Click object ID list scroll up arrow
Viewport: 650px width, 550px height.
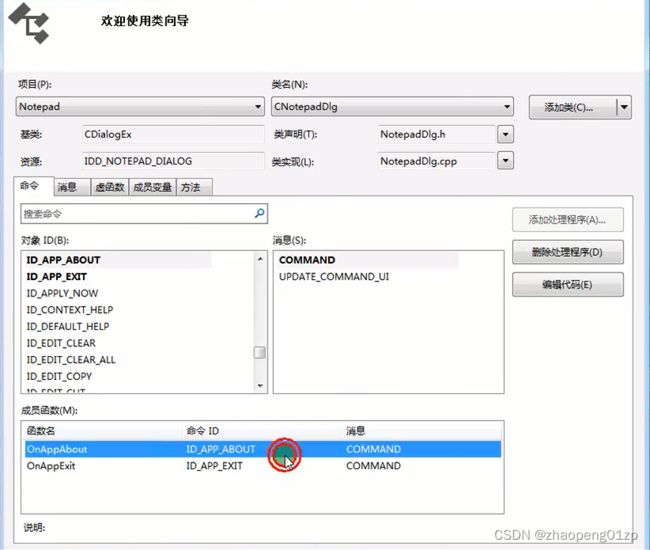pyautogui.click(x=260, y=259)
